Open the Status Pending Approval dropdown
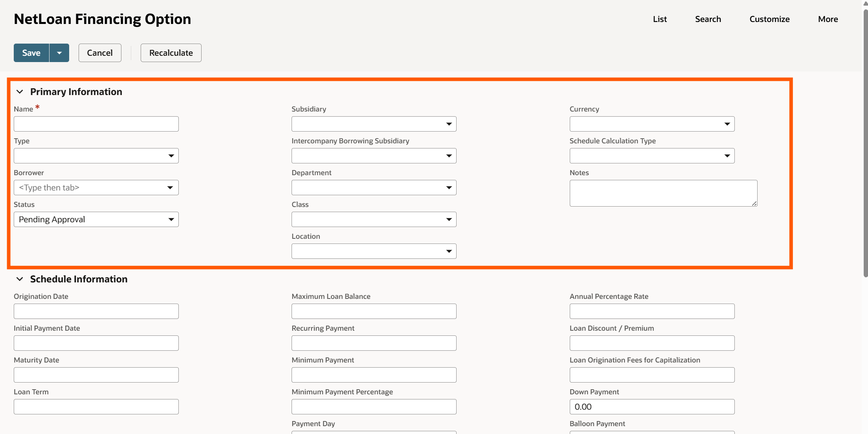 pos(171,220)
